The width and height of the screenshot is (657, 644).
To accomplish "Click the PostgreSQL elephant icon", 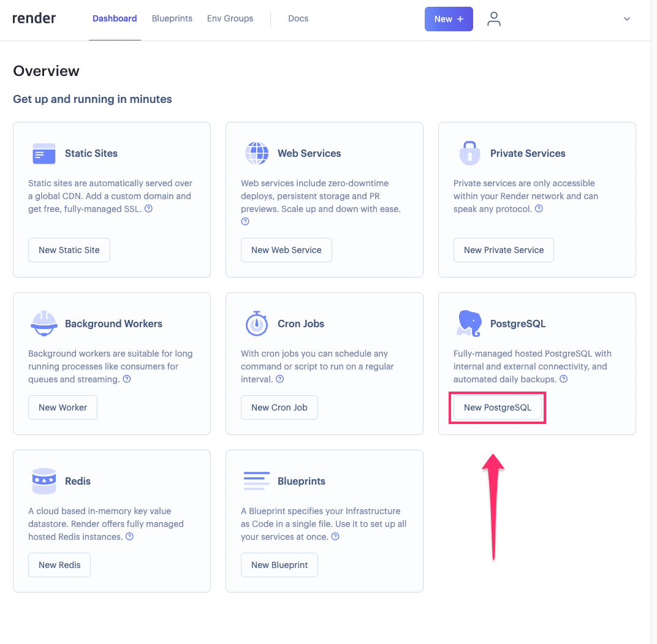I will coord(469,323).
